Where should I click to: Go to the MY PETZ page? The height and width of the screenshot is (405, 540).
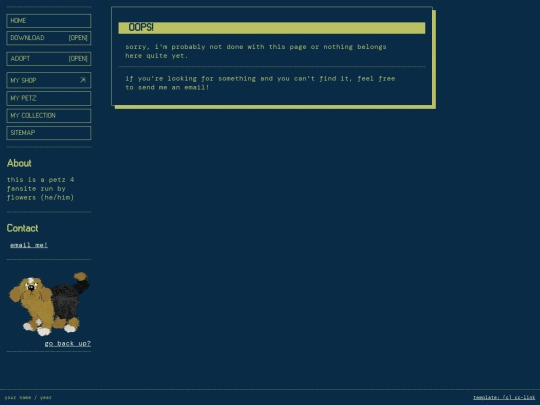tap(49, 98)
